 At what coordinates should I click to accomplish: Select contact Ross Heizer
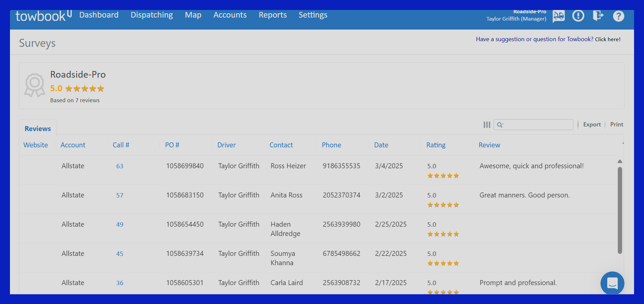288,166
